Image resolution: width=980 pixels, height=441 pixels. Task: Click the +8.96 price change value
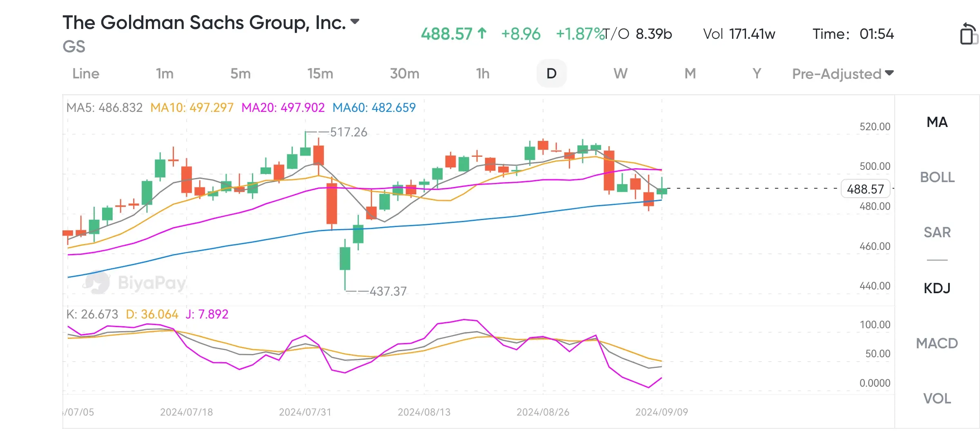(521, 34)
